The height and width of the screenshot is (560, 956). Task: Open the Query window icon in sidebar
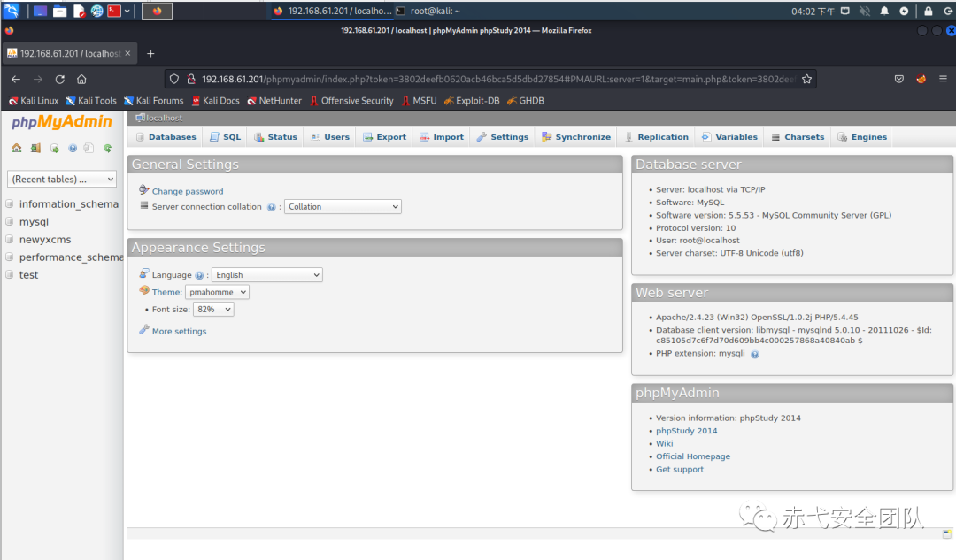[55, 148]
